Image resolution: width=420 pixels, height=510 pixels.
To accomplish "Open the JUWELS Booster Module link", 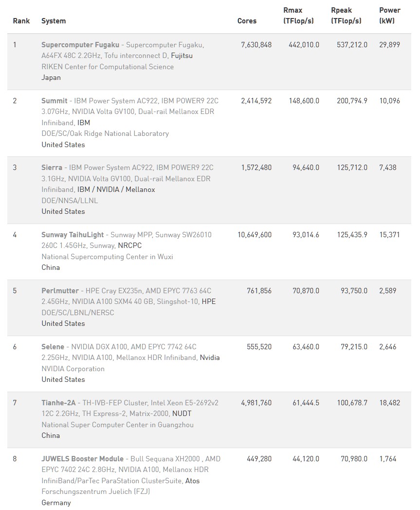I will coord(82,459).
